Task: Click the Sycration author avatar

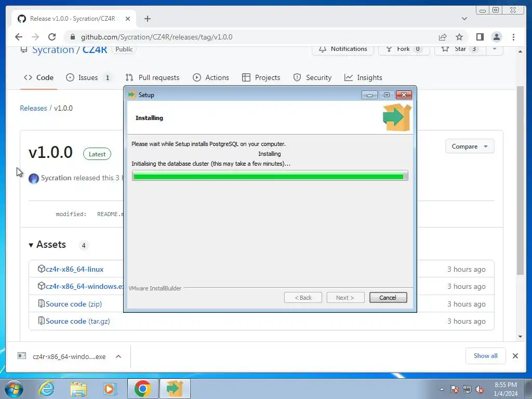Action: click(x=34, y=179)
